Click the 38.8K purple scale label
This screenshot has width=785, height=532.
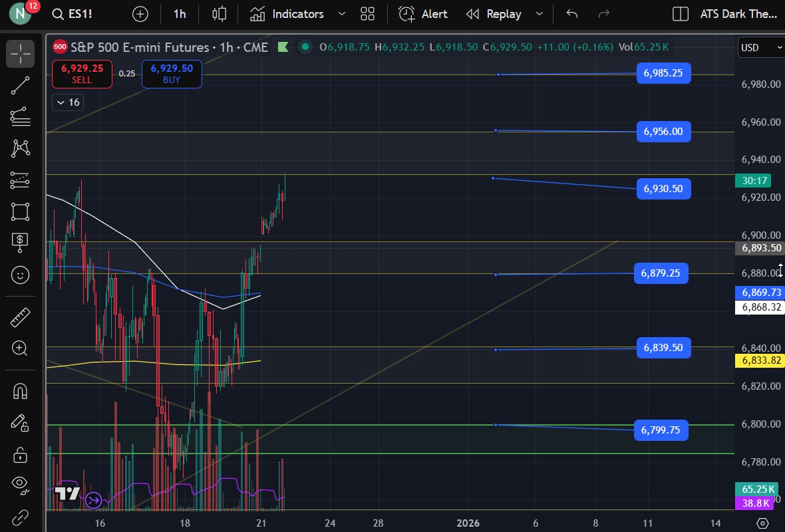(x=756, y=503)
